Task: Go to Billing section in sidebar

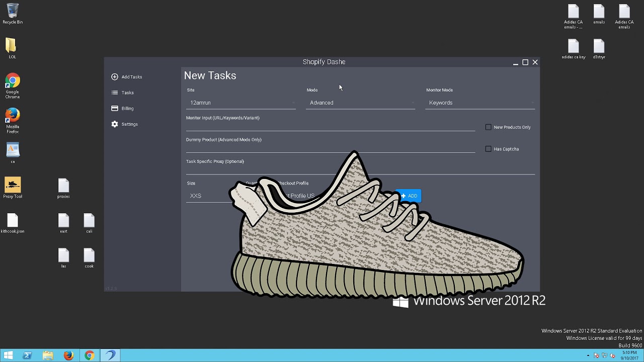Action: tap(123, 108)
